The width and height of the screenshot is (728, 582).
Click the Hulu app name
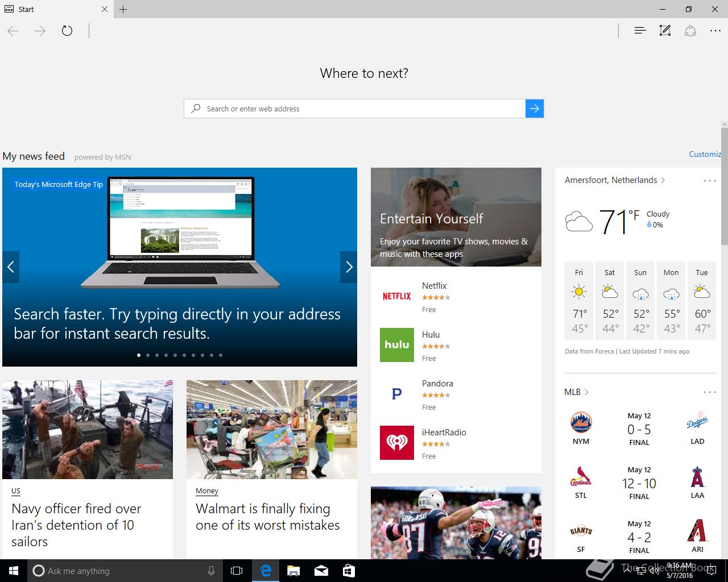431,335
